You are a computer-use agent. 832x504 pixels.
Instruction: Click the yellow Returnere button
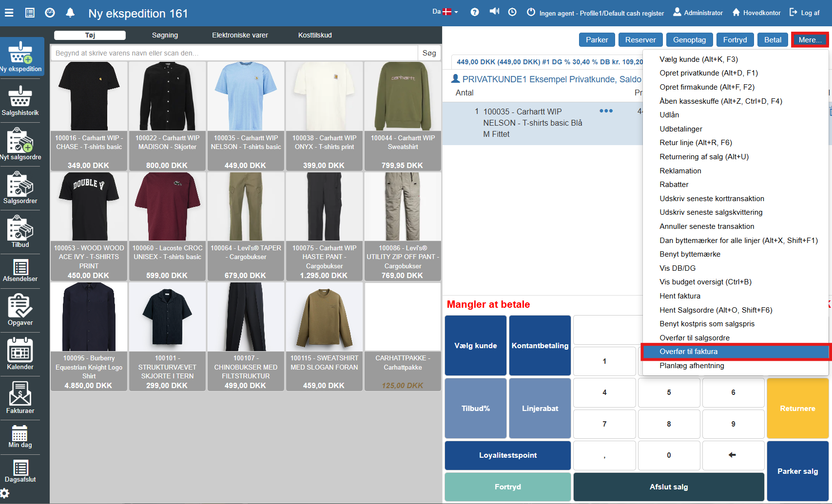click(x=797, y=409)
